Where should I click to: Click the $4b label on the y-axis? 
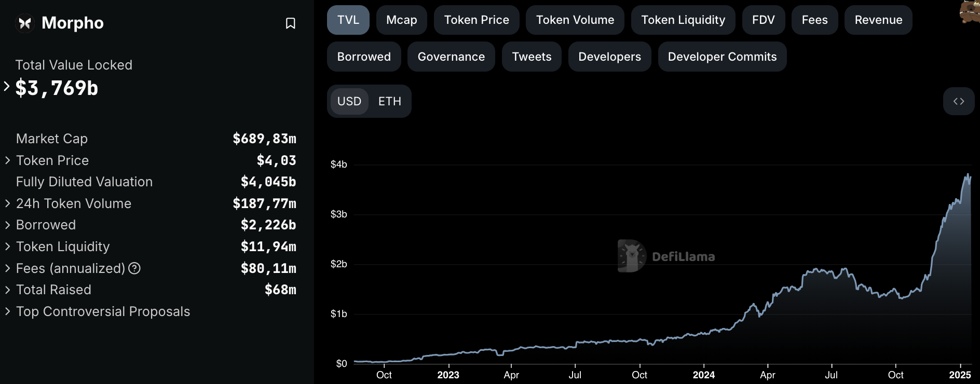click(338, 164)
